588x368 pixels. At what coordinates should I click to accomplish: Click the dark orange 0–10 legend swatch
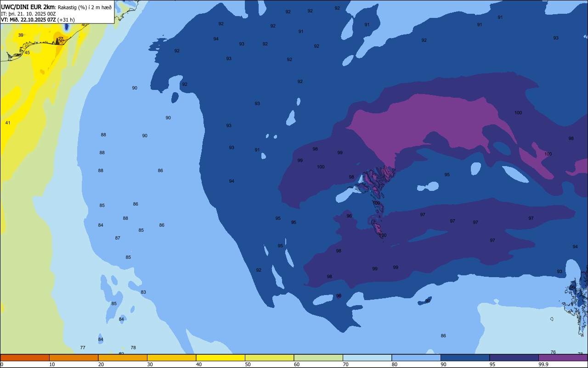click(x=25, y=357)
